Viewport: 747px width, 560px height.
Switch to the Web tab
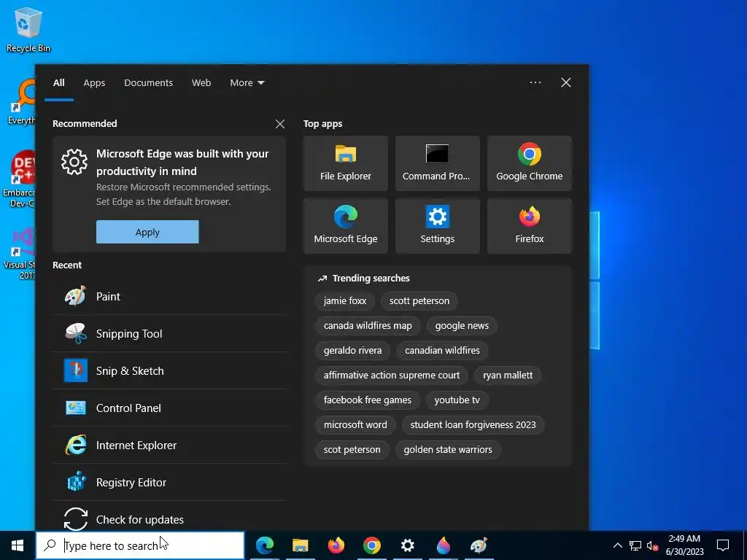click(x=201, y=83)
